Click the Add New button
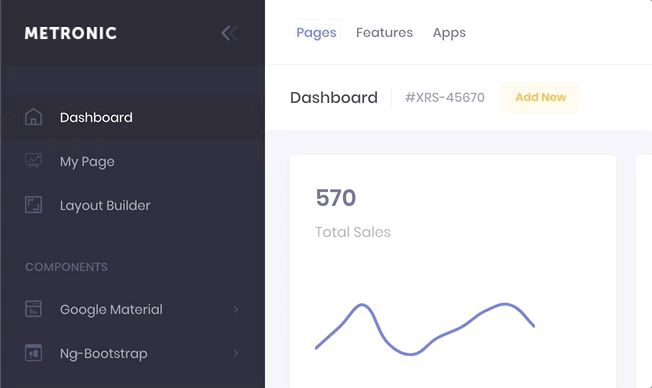The height and width of the screenshot is (388, 652). [540, 97]
